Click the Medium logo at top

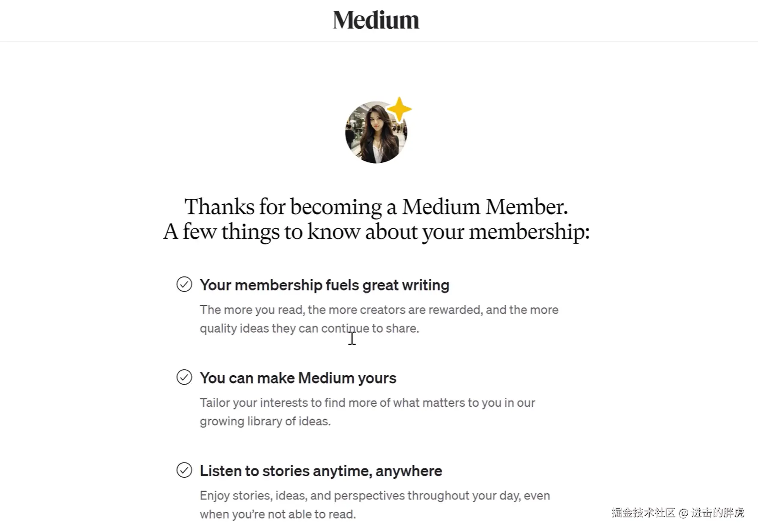pos(376,20)
